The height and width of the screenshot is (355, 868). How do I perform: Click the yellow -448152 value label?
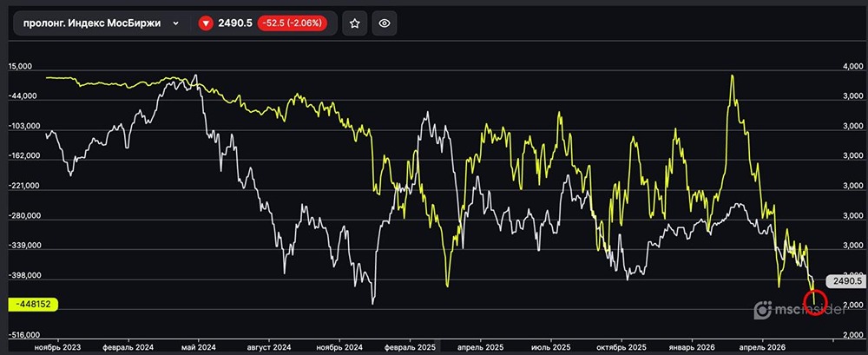point(33,304)
